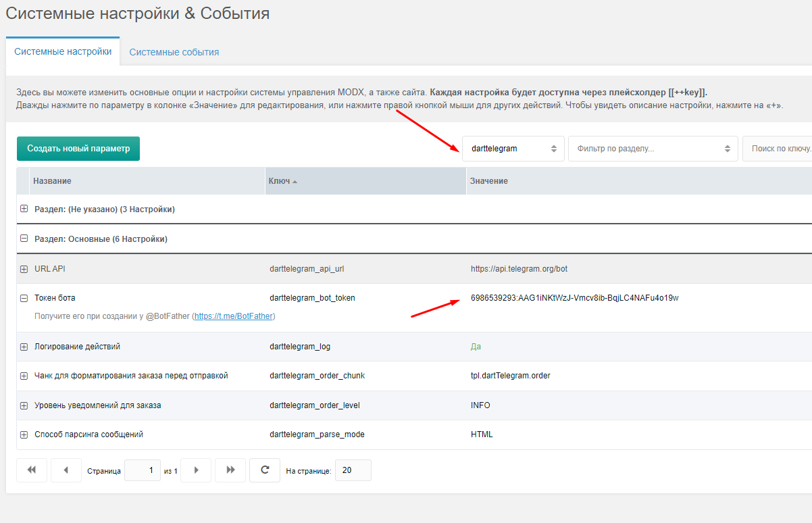Click the page number input field
Image resolution: width=812 pixels, height=523 pixels.
pos(143,470)
